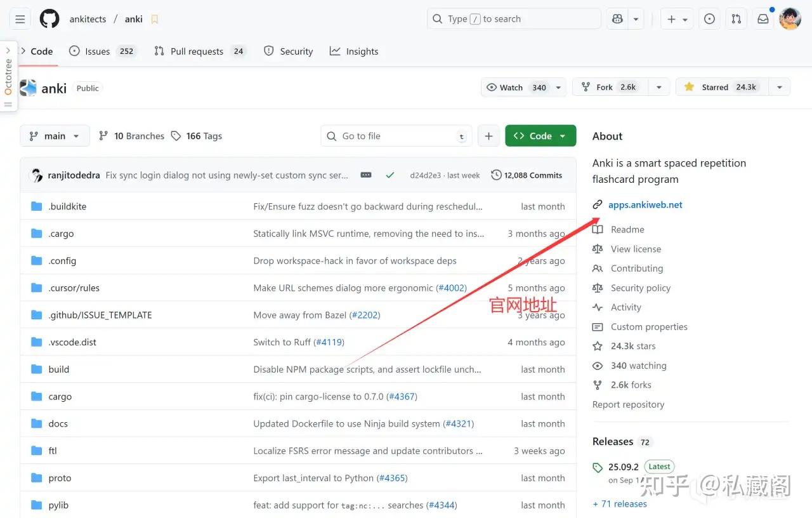This screenshot has height=518, width=812.
Task: Go to GitHub home via logo
Action: [49, 19]
